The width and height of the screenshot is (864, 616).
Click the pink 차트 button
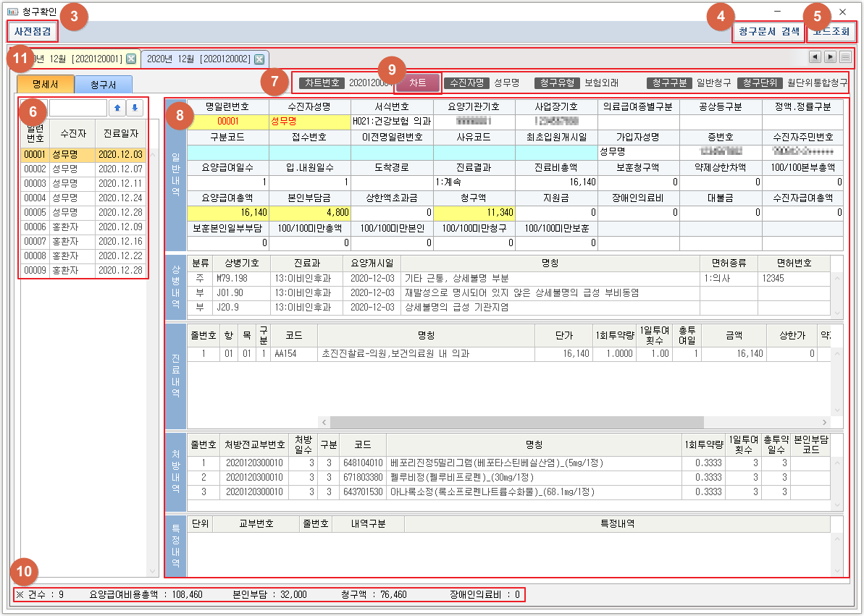point(418,83)
